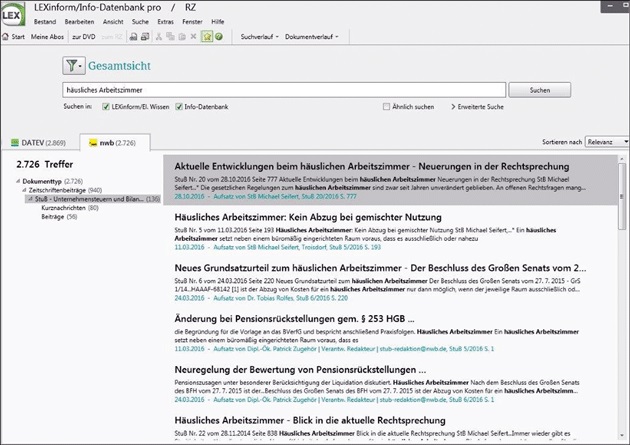This screenshot has height=445, width=630.
Task: Open the Suchverlauf dropdown
Action: (x=258, y=37)
